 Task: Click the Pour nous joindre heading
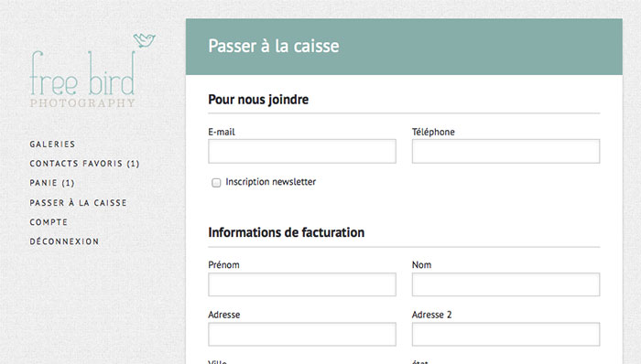point(258,100)
